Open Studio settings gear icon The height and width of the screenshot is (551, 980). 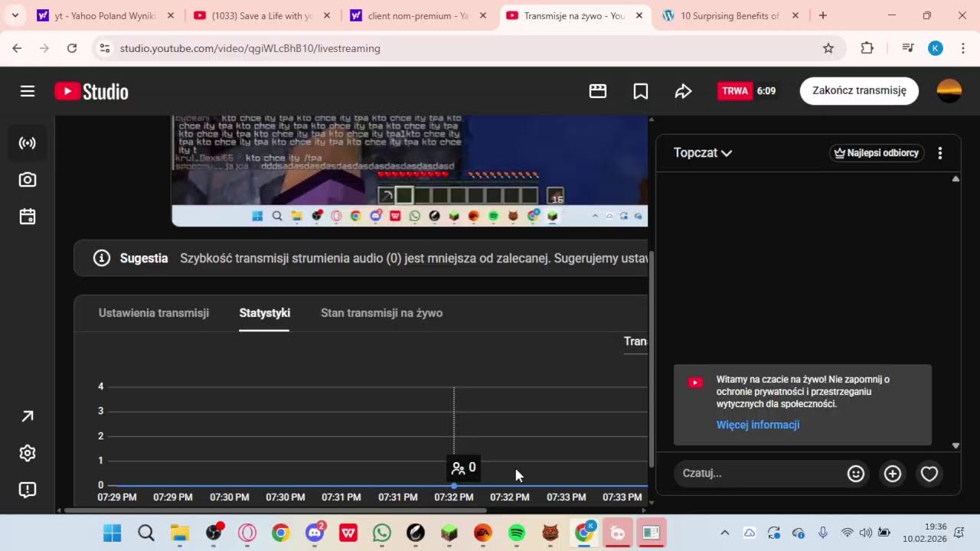pos(28,453)
